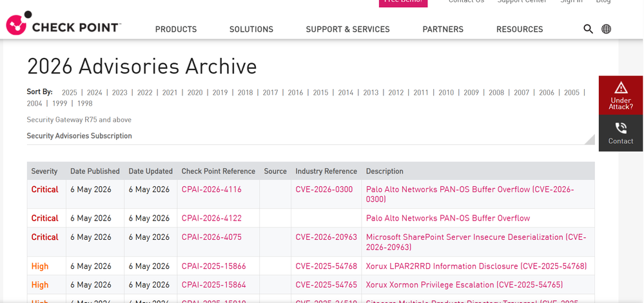Open the Resources menu
The width and height of the screenshot is (644, 303).
(520, 30)
